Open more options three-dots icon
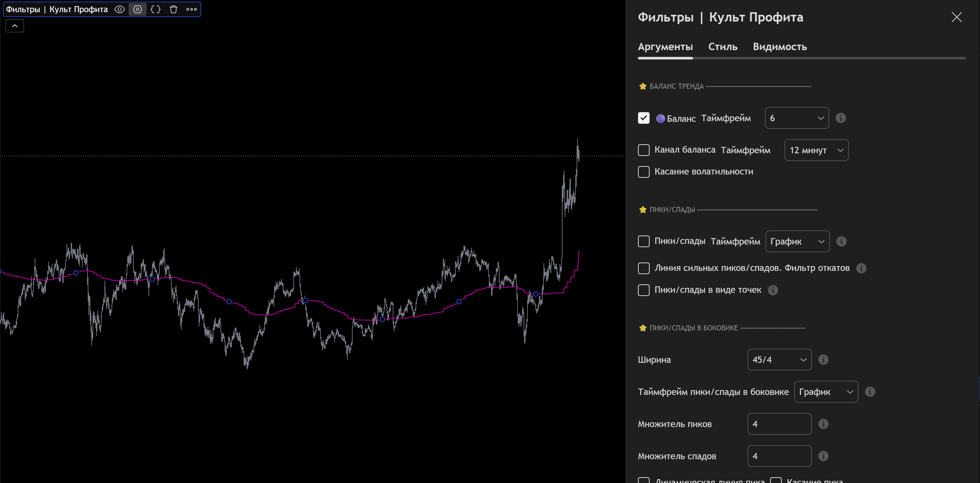This screenshot has width=980, height=483. tap(191, 10)
